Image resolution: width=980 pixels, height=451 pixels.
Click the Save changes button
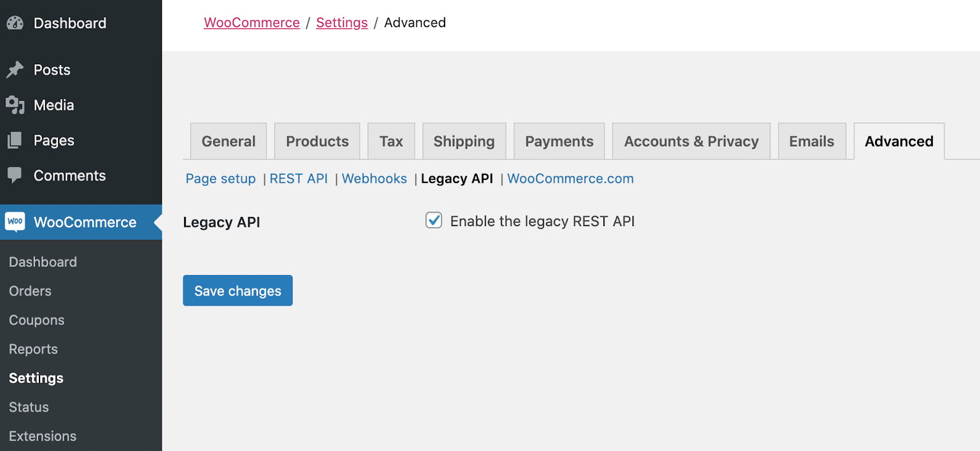238,290
